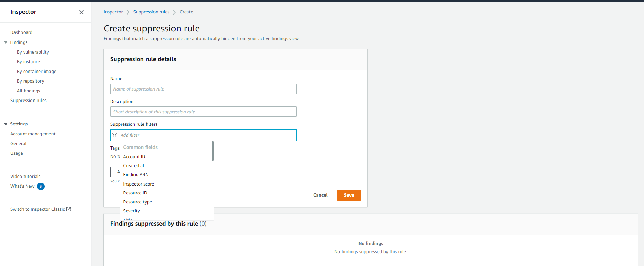Image resolution: width=644 pixels, height=266 pixels.
Task: Select Created at filter option
Action: (166, 165)
